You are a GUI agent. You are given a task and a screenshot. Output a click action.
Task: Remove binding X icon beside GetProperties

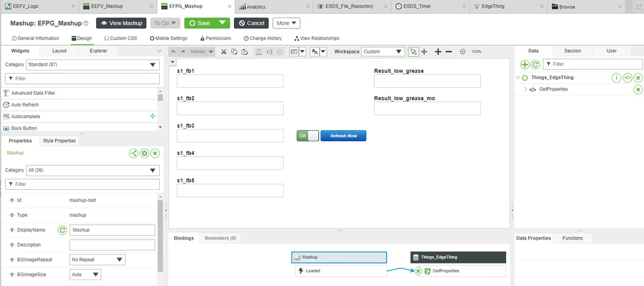pyautogui.click(x=418, y=271)
